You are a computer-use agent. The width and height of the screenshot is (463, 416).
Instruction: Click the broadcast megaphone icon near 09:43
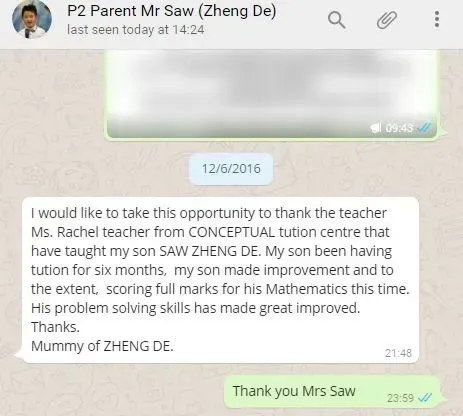pyautogui.click(x=376, y=127)
